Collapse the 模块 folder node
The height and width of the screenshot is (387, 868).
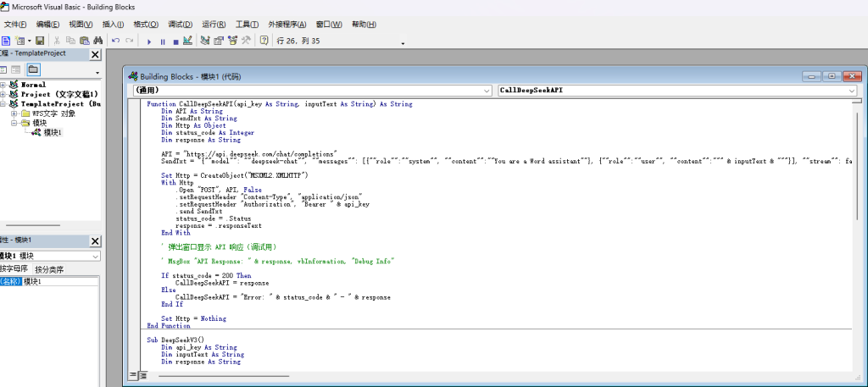[x=14, y=123]
